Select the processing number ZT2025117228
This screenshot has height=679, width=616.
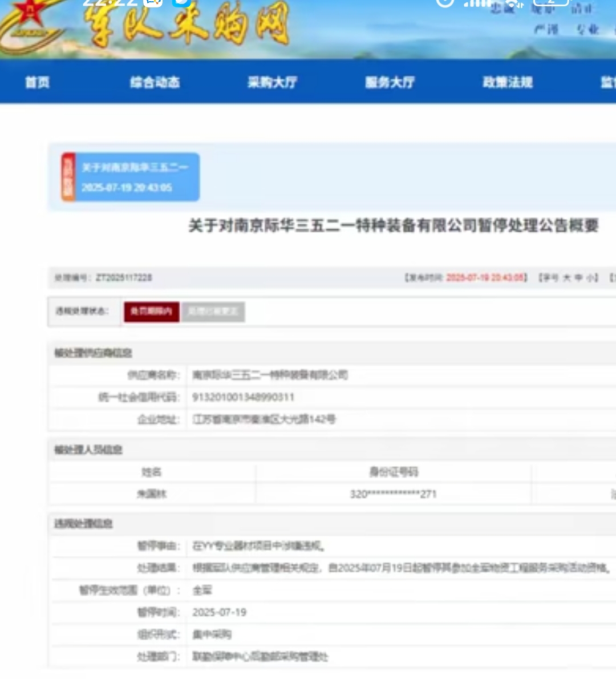[124, 277]
